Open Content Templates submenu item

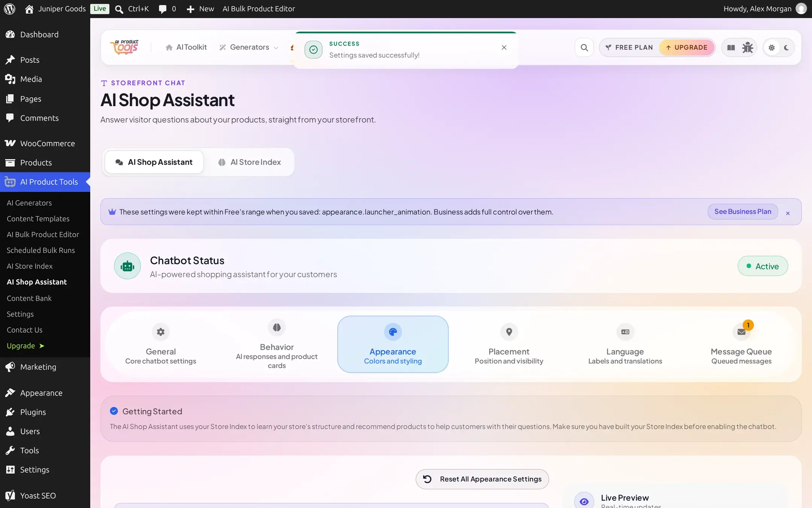click(x=38, y=219)
